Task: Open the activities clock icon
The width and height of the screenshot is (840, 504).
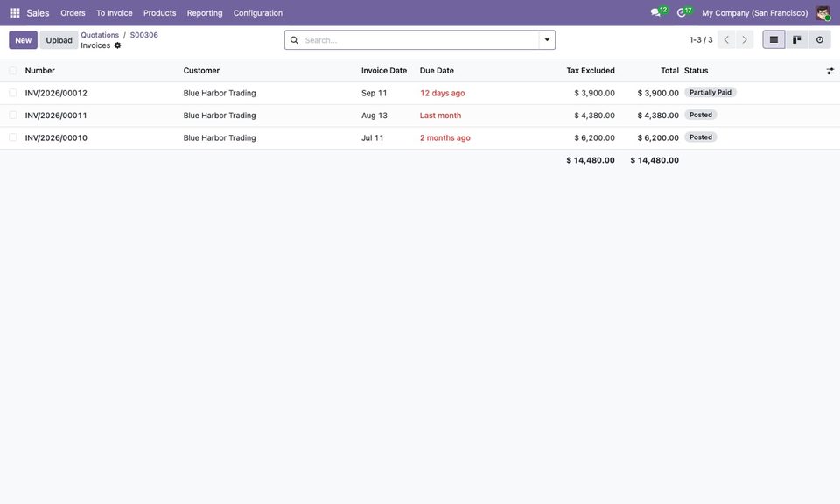Action: (682, 12)
